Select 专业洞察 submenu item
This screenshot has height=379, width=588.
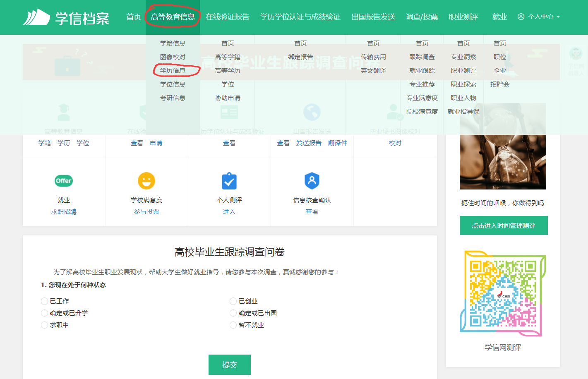[463, 57]
